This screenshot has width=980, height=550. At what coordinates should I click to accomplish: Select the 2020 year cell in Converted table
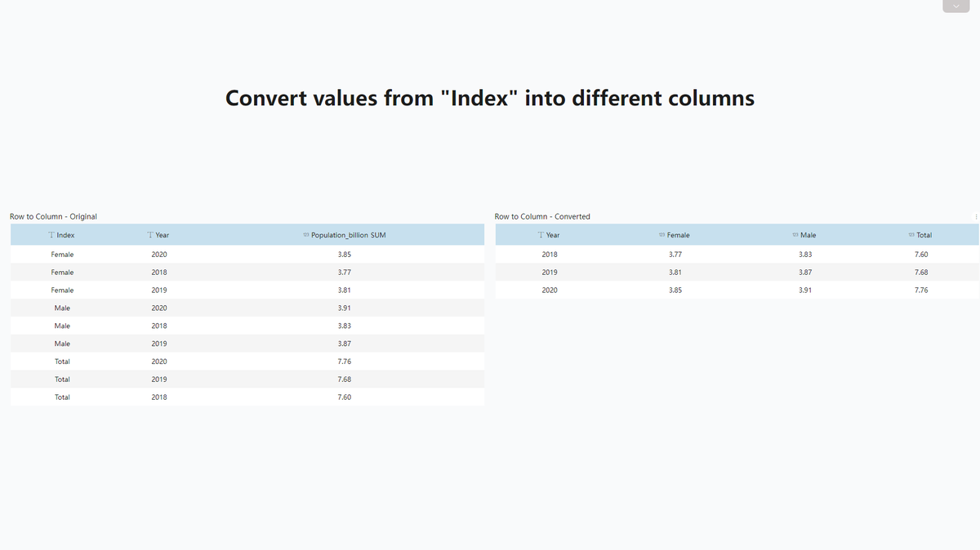(550, 291)
